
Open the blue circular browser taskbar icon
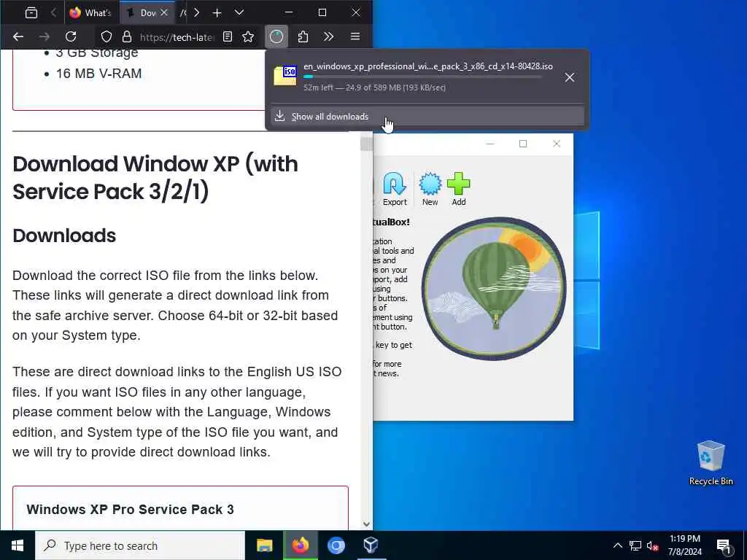[x=336, y=545]
